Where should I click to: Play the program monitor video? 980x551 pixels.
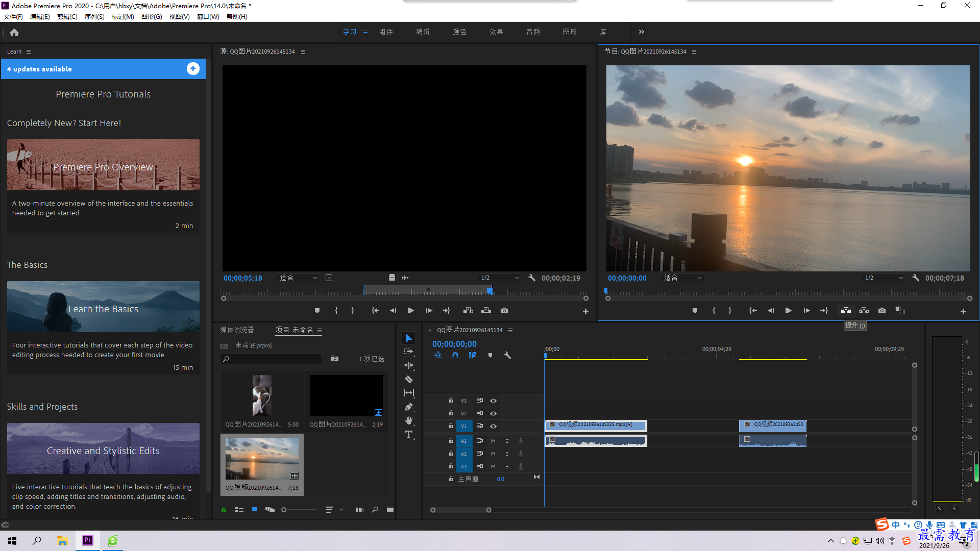click(x=788, y=311)
